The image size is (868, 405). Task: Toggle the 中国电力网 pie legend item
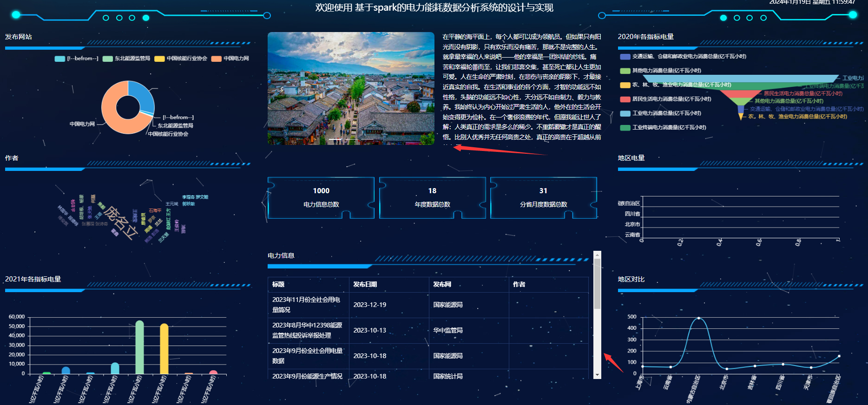230,59
